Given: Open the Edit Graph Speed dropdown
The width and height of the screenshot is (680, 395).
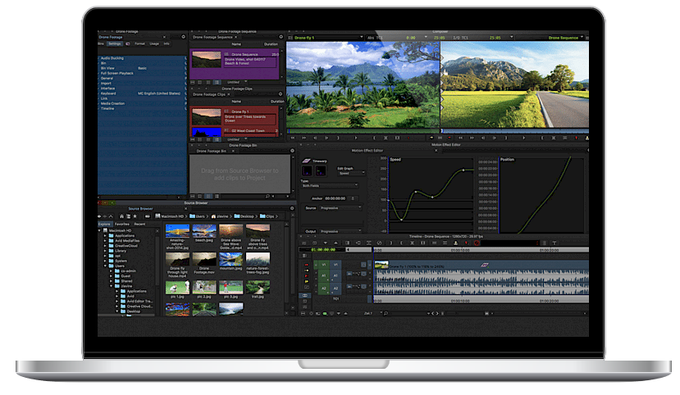Looking at the screenshot, I should (x=352, y=173).
